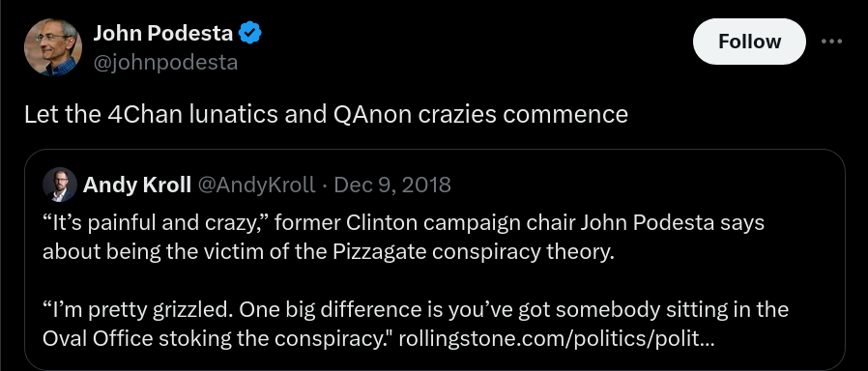
Task: Click the "I'm pretty grizzled" quote paragraph
Action: click(x=416, y=324)
